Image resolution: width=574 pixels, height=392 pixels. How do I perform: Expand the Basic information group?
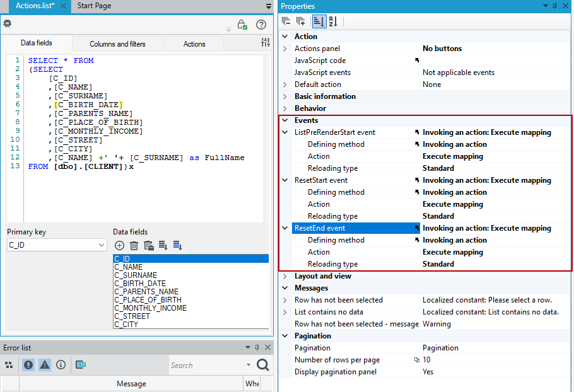[285, 96]
